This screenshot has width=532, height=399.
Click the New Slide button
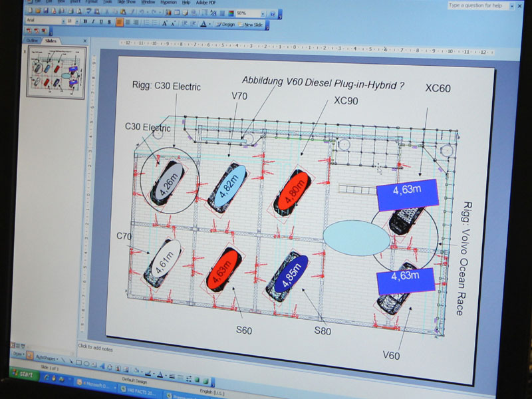pos(251,25)
